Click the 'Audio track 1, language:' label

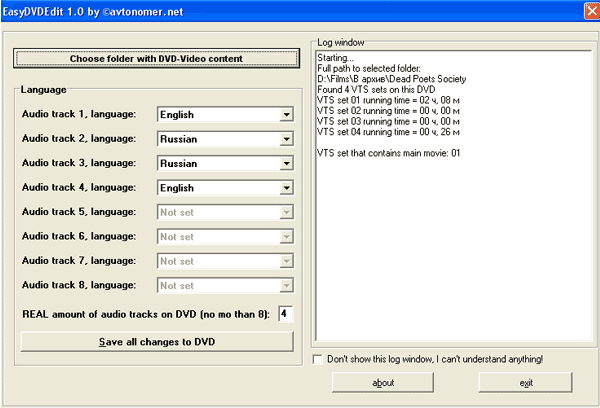point(79,114)
